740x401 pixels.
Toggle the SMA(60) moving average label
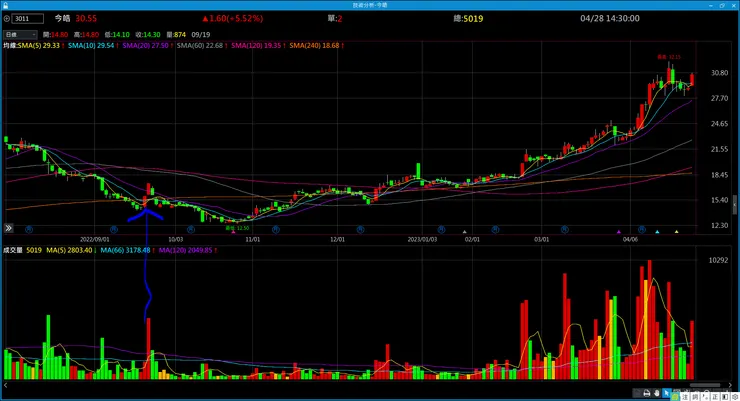pyautogui.click(x=200, y=46)
